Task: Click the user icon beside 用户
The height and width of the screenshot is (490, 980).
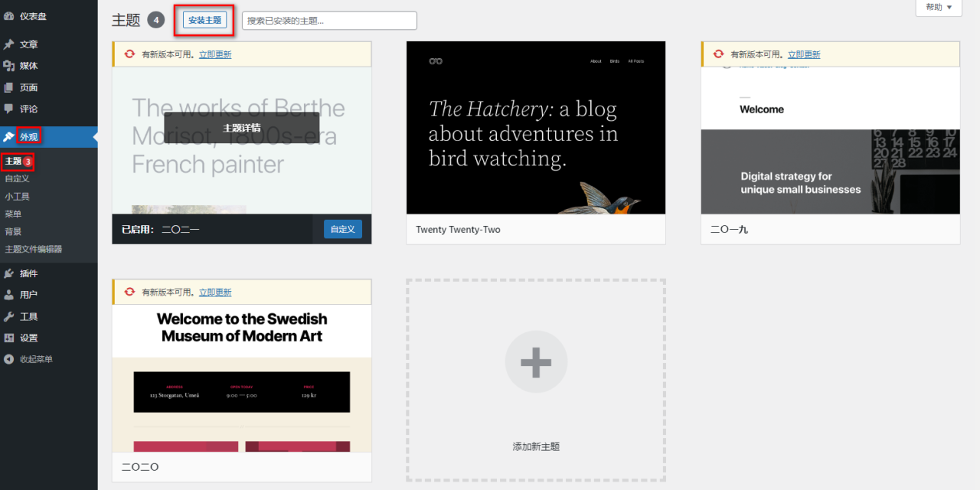Action: coord(8,295)
